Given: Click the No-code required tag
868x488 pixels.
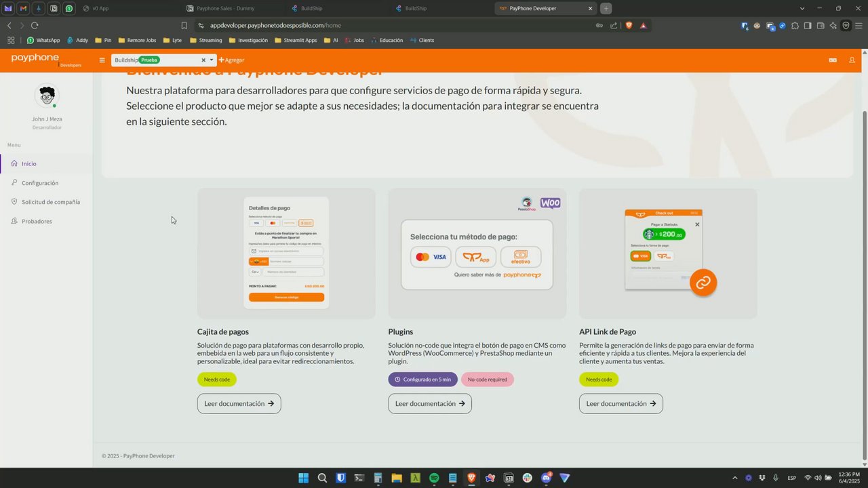Looking at the screenshot, I should point(488,380).
